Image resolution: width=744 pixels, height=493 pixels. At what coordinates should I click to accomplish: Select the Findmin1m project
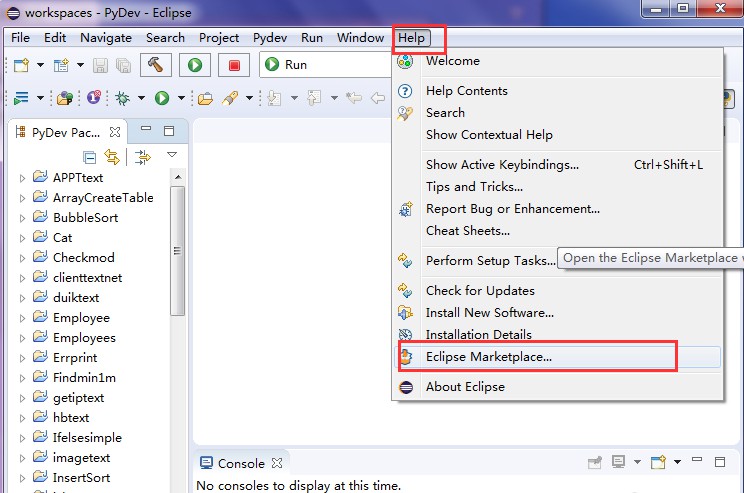click(x=84, y=378)
